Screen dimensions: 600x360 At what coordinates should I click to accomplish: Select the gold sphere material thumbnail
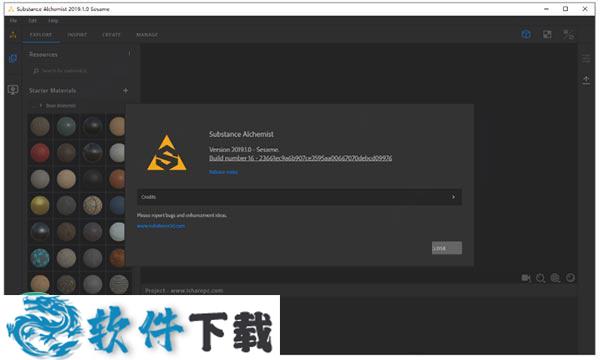click(40, 205)
